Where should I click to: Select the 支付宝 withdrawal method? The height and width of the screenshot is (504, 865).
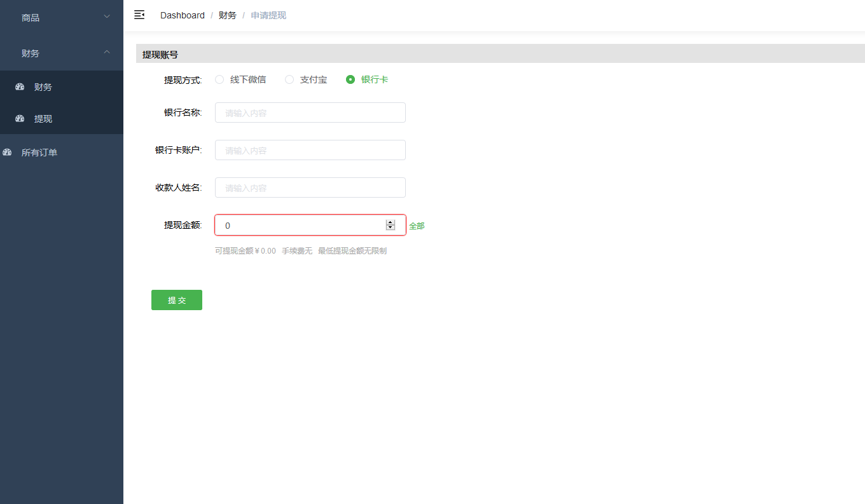coord(289,79)
